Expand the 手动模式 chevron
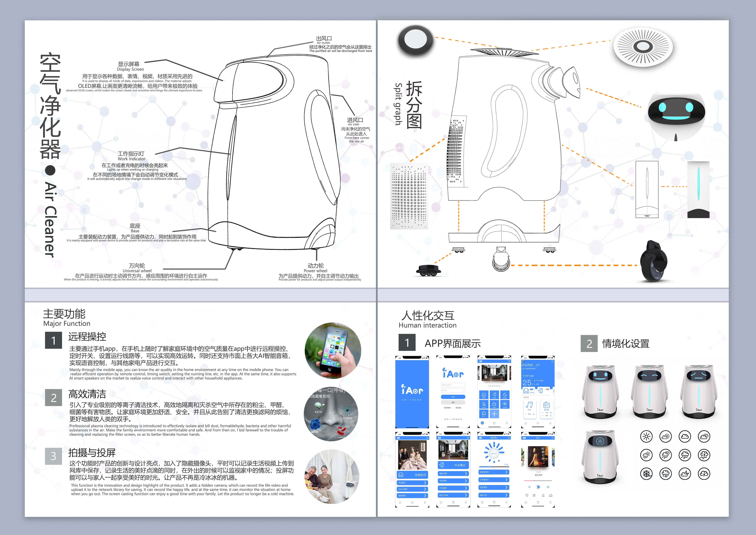This screenshot has width=756, height=535. (x=425, y=483)
